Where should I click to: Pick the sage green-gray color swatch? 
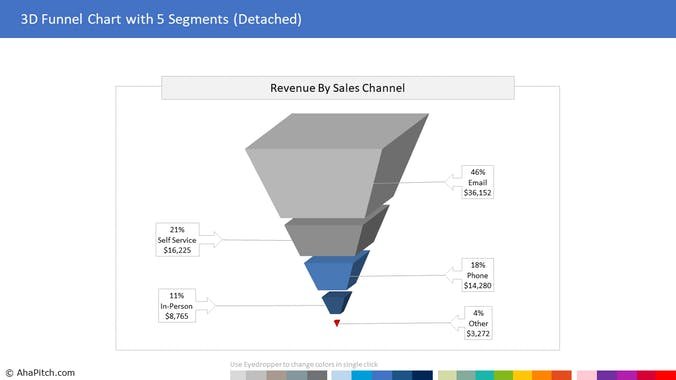(x=466, y=375)
